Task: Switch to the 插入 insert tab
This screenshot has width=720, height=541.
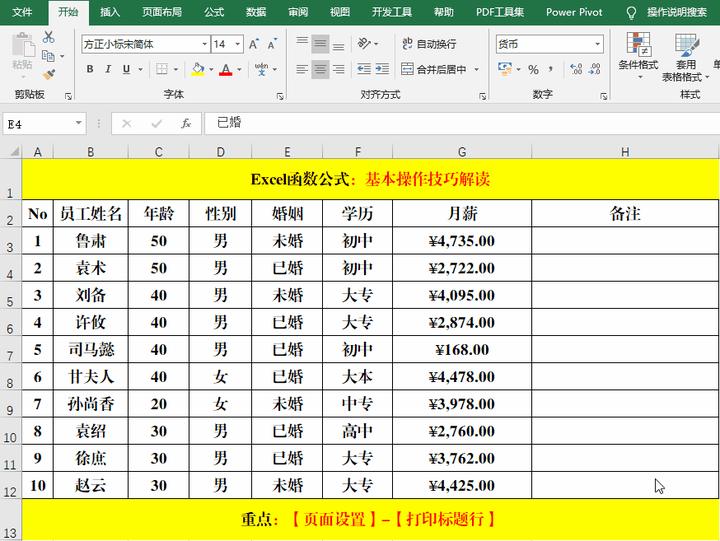Action: (x=110, y=12)
